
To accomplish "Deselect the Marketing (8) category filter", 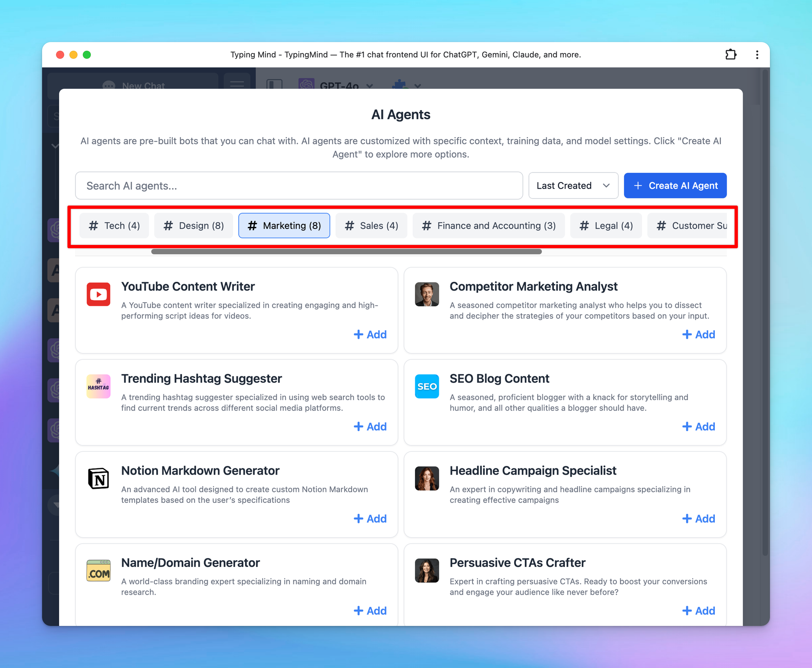I will coord(284,225).
